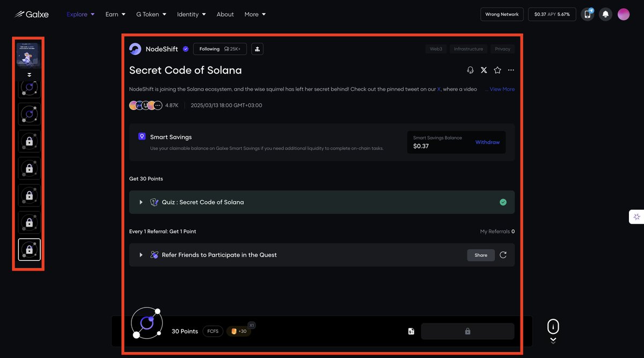Click the FCFS tag
The image size is (644, 358).
[213, 331]
